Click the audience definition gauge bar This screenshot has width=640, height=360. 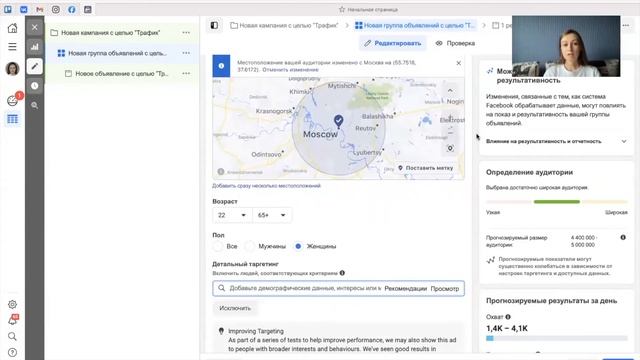click(x=556, y=202)
